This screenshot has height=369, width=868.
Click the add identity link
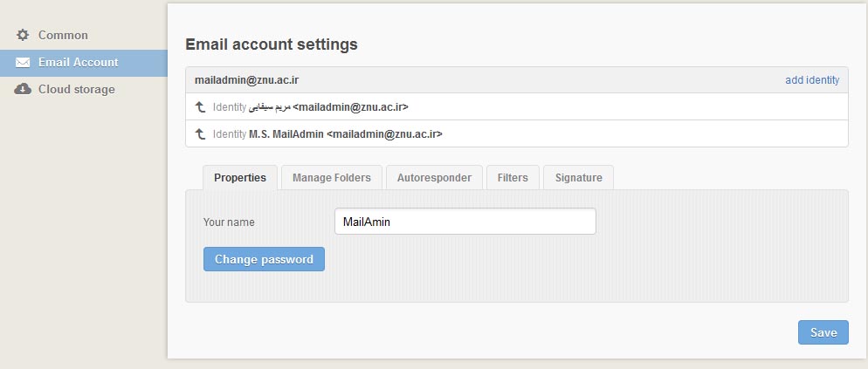[812, 80]
